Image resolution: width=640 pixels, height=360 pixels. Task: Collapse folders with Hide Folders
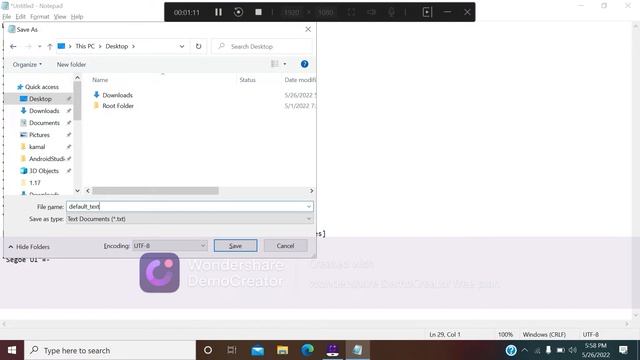coord(29,247)
